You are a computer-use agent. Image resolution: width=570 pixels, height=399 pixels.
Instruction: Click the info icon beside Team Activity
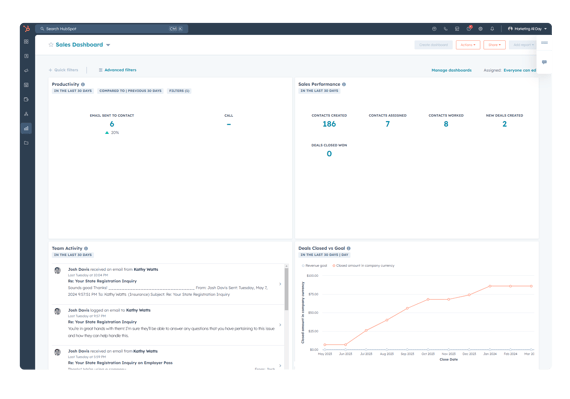pos(86,249)
